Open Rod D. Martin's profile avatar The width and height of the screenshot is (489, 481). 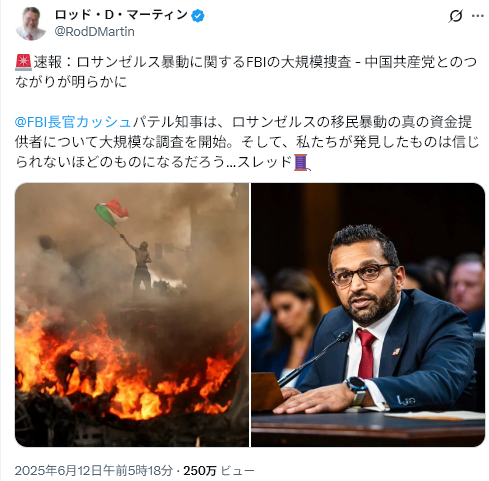pos(31,23)
